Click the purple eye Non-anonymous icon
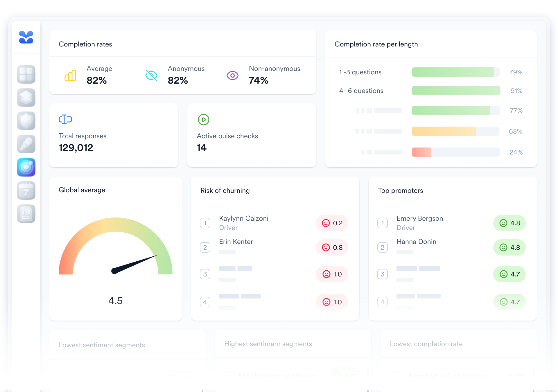 coord(232,75)
